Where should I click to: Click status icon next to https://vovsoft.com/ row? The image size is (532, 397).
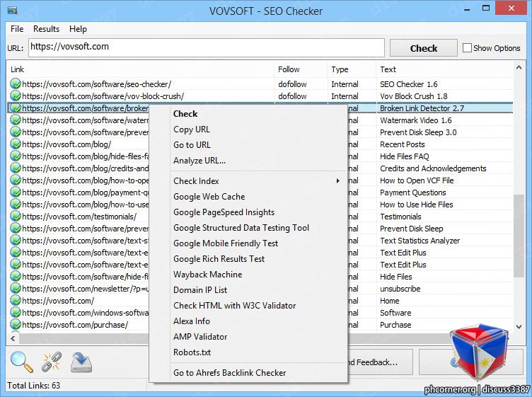16,301
